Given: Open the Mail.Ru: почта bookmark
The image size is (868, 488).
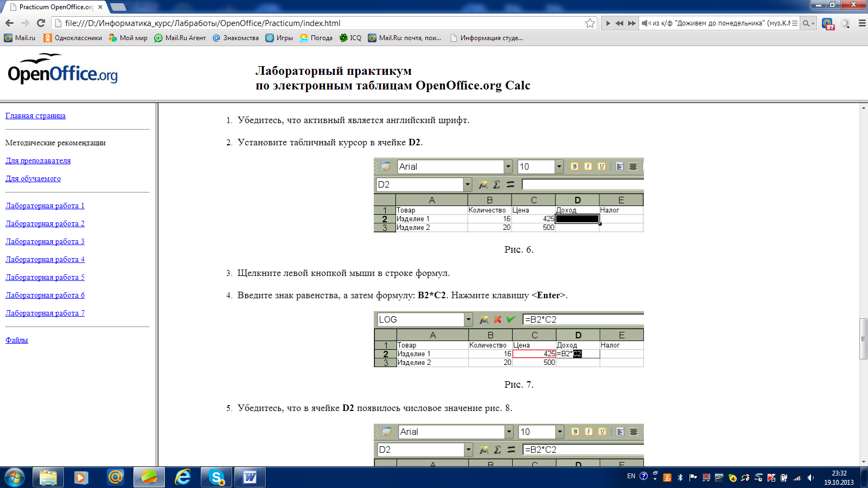Looking at the screenshot, I should click(x=404, y=38).
